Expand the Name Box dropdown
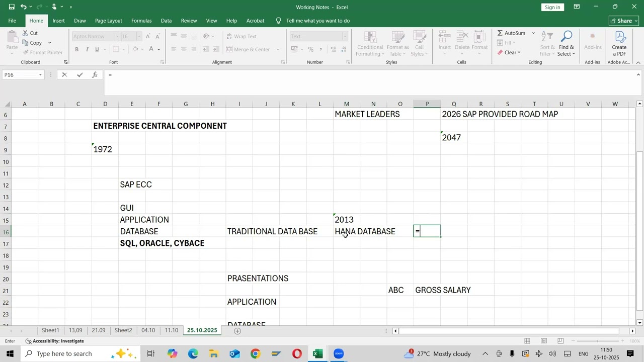Viewport: 644px width, 362px height. 40,75
